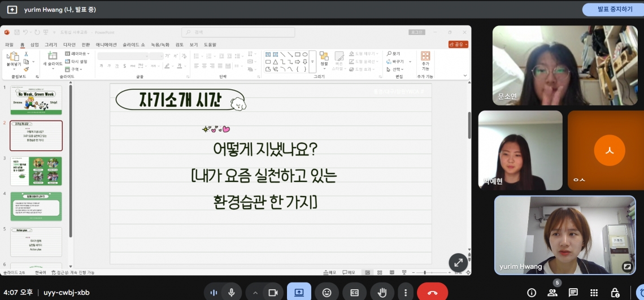Open the 보기 ribbon tab
Image resolution: width=644 pixels, height=300 pixels.
(x=193, y=45)
